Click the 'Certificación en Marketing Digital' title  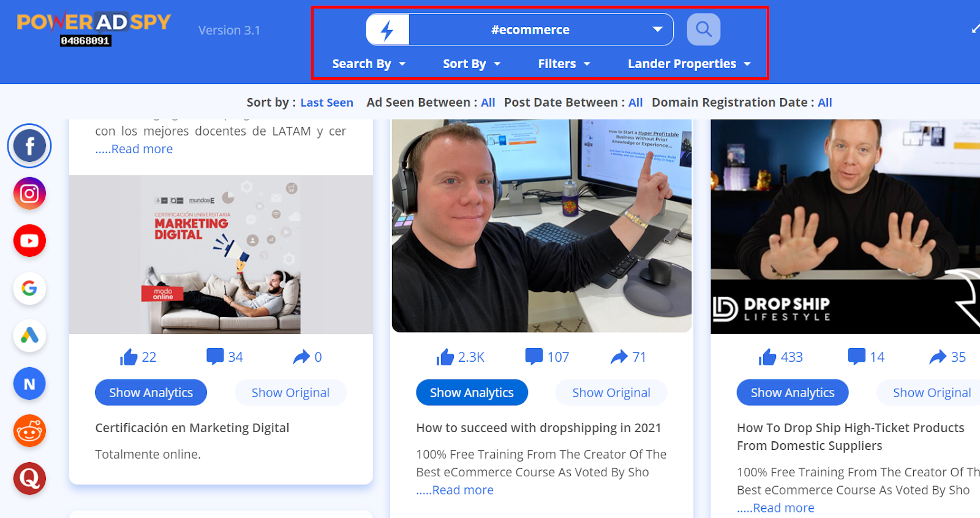192,428
